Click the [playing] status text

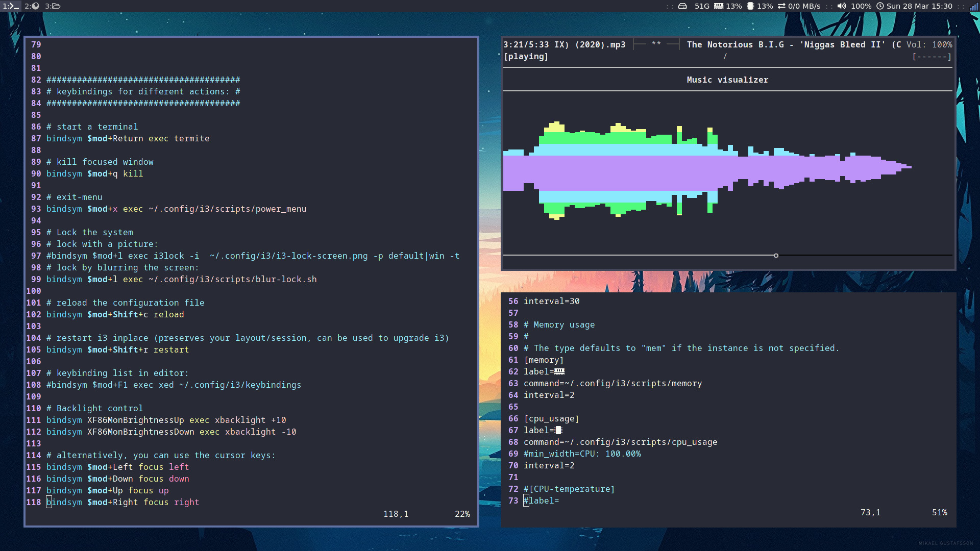(526, 56)
